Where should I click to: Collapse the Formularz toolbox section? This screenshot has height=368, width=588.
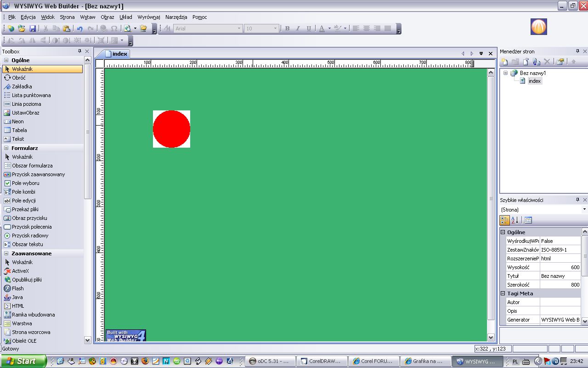pos(6,148)
